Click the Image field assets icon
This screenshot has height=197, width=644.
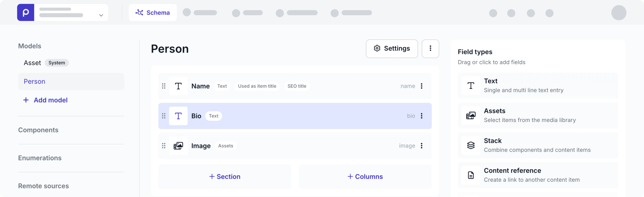178,146
